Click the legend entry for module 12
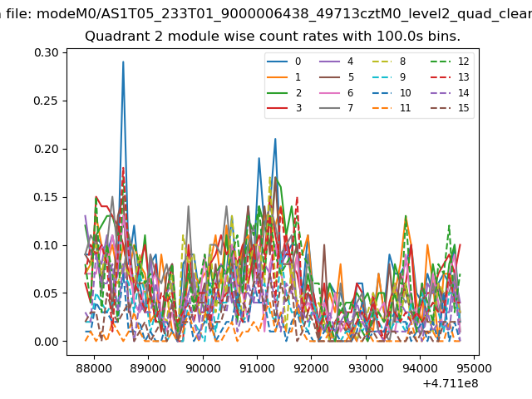 (450, 62)
